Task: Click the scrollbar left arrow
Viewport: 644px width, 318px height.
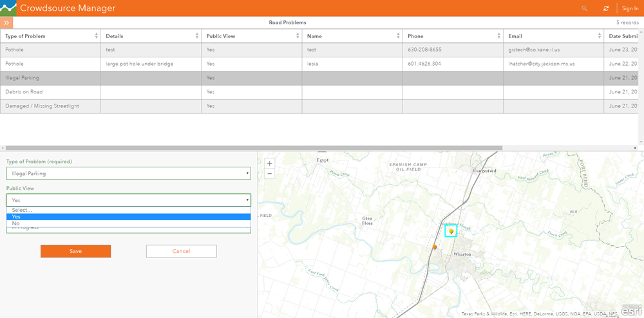Action: pos(2,147)
